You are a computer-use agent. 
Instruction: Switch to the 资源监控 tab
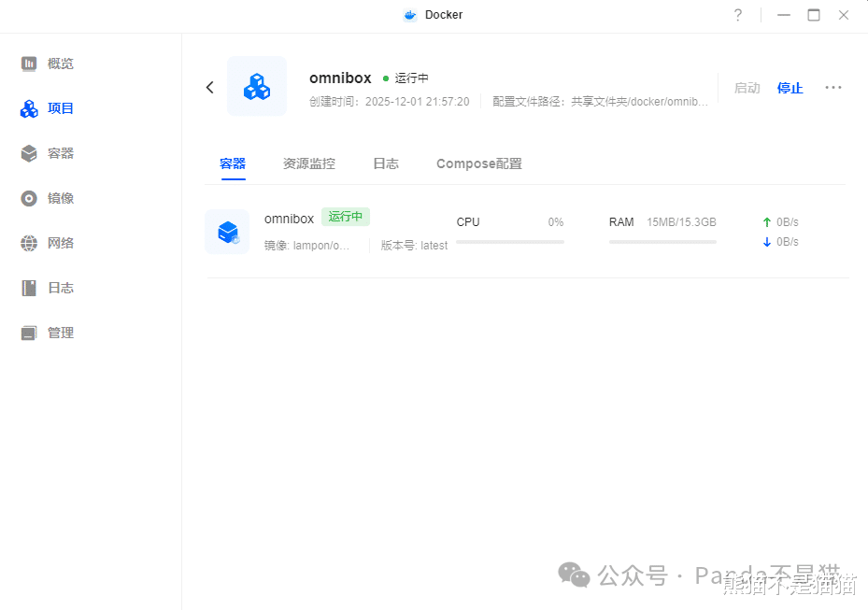(309, 163)
